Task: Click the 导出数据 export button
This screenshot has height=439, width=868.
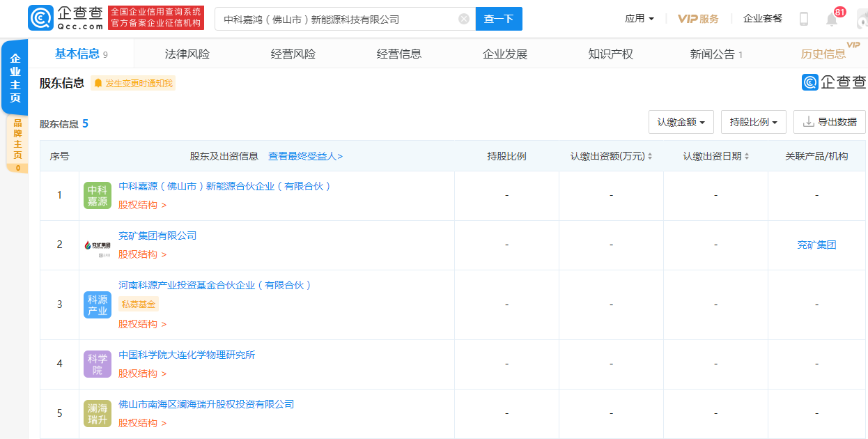Action: point(829,122)
